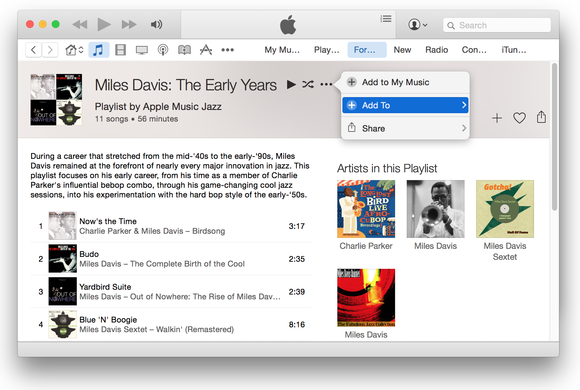Screen dimensions: 580x390
Task: Open the iTunes Store tab
Action: (x=514, y=50)
